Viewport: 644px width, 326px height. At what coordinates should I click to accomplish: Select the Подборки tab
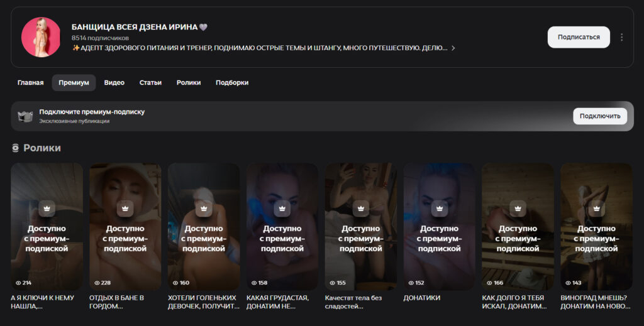pos(232,83)
